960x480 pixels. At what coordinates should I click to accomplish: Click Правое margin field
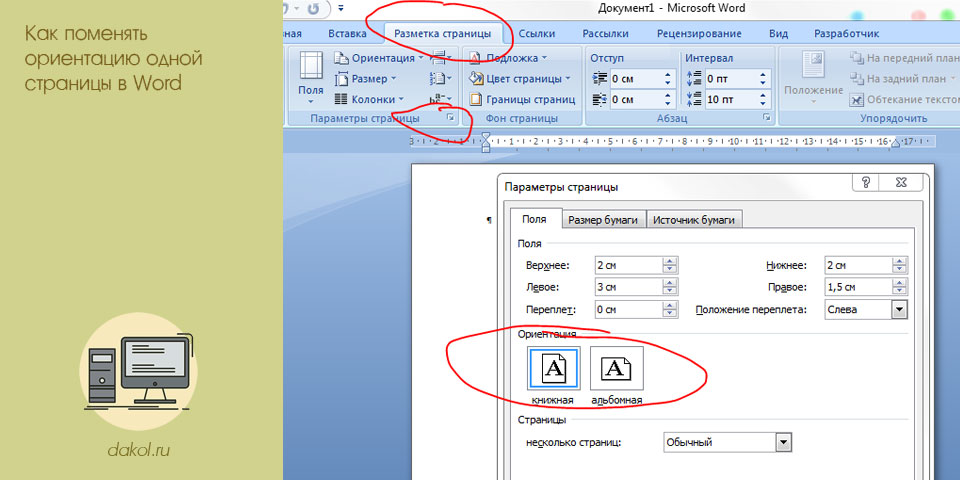point(858,287)
